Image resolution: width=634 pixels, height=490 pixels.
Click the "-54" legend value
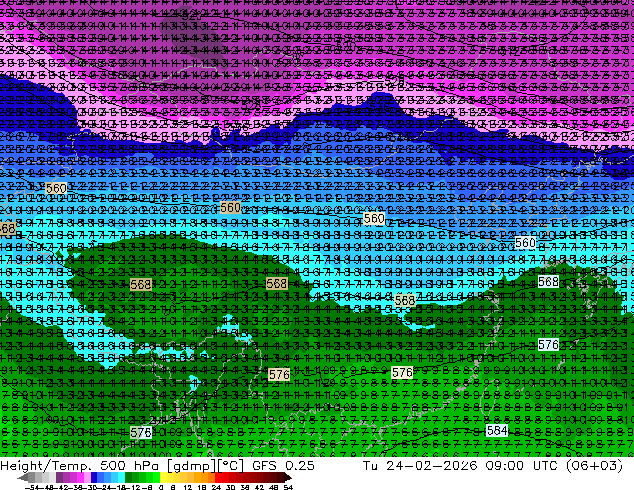(32, 487)
